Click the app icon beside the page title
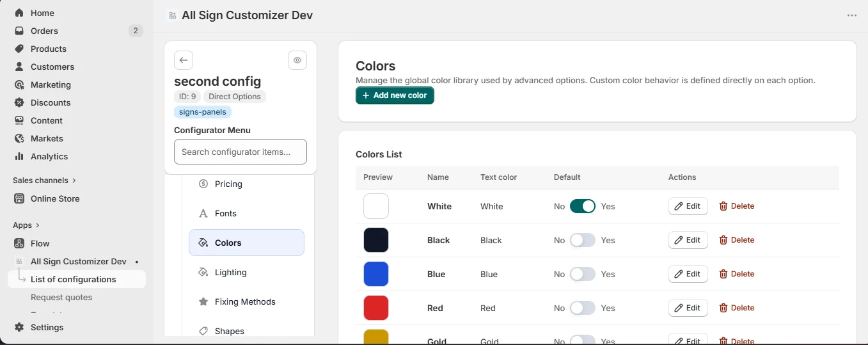Screen dimensions: 868x345 pyautogui.click(x=172, y=15)
